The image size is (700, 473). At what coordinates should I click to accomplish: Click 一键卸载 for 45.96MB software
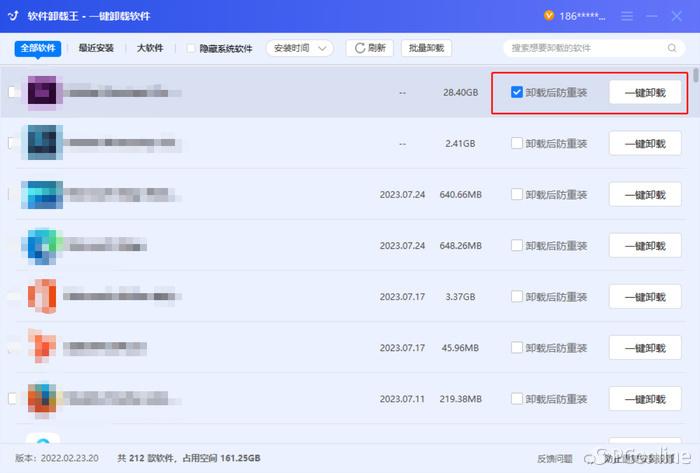pos(645,348)
